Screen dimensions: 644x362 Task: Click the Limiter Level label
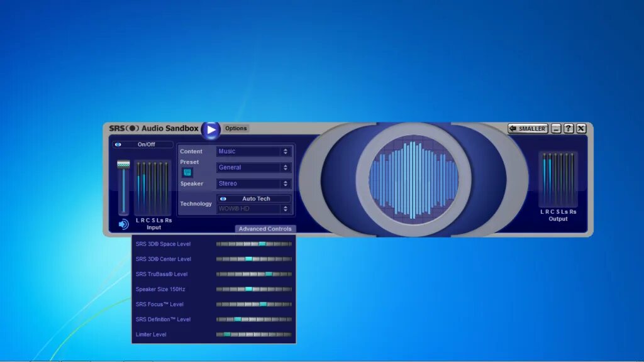tap(151, 334)
